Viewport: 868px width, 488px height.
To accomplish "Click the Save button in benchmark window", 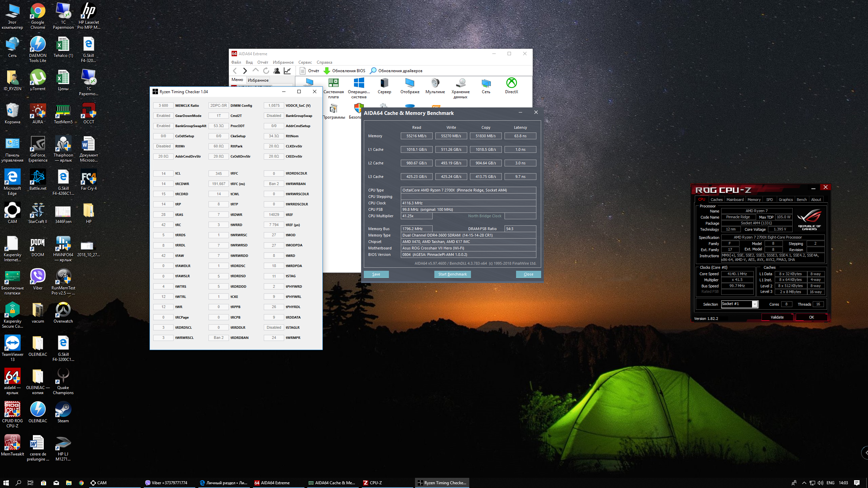I will 376,274.
